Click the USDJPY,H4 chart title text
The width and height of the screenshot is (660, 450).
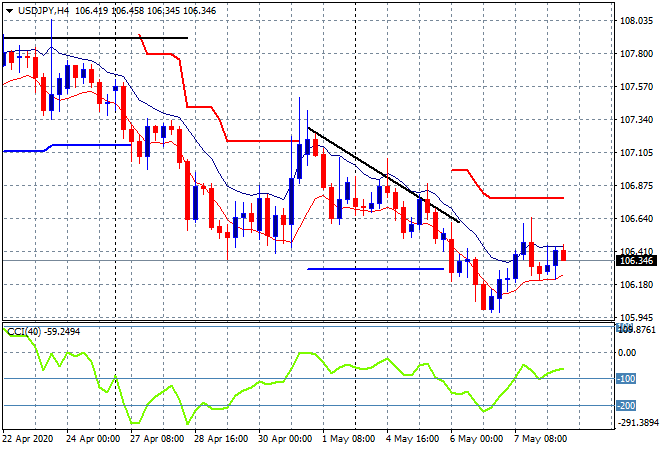pos(43,11)
